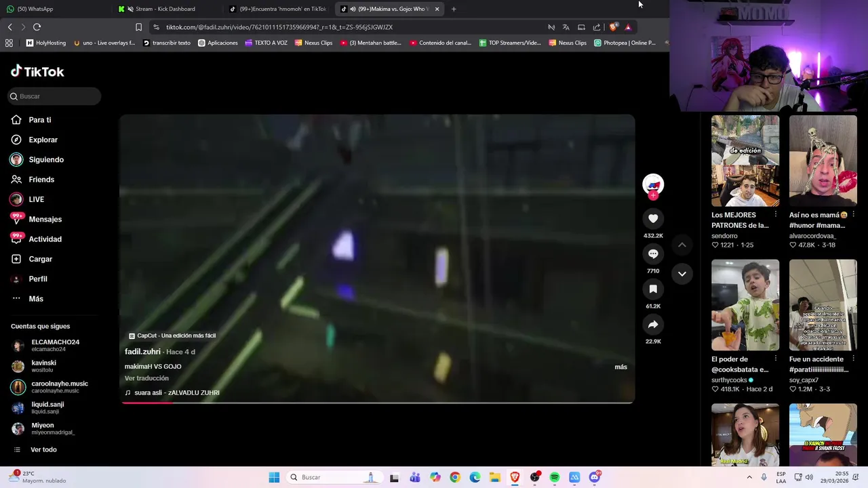Open the Photopea bookmark
Screen dimensions: 868x488
pyautogui.click(x=625, y=43)
